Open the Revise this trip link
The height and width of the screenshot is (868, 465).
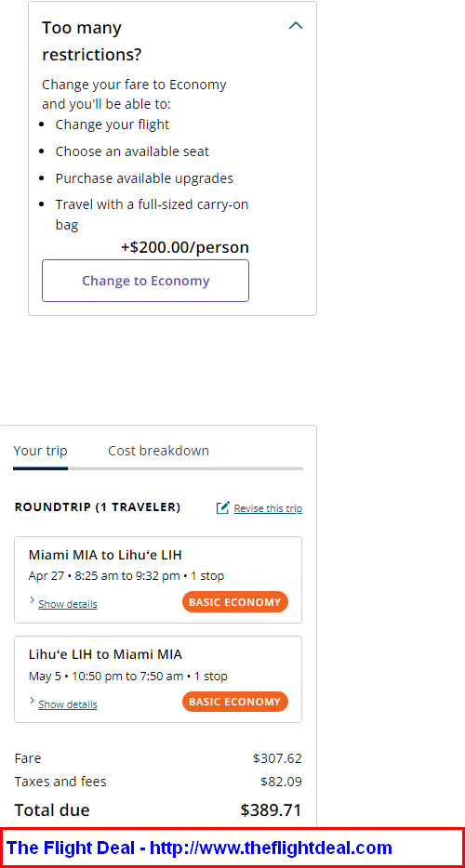click(x=268, y=508)
